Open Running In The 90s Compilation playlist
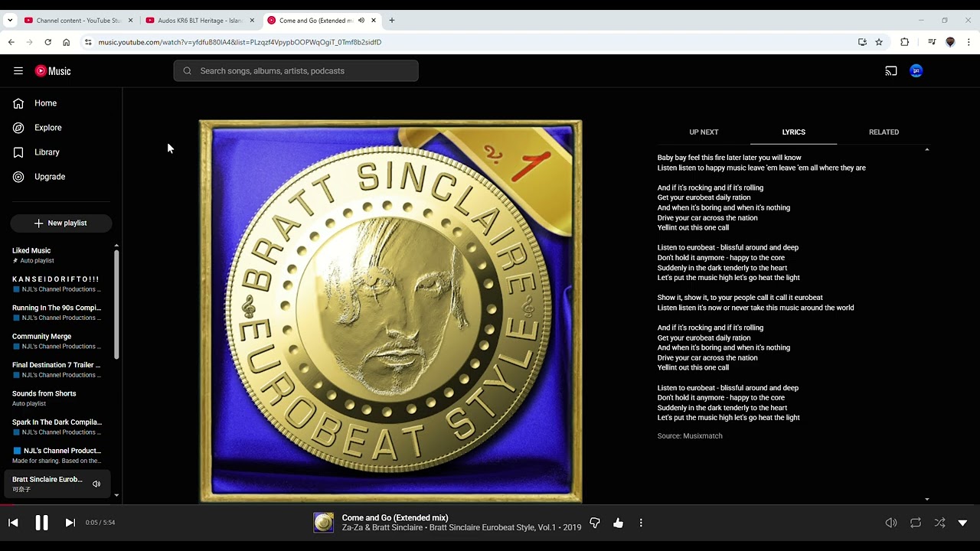 tap(57, 312)
